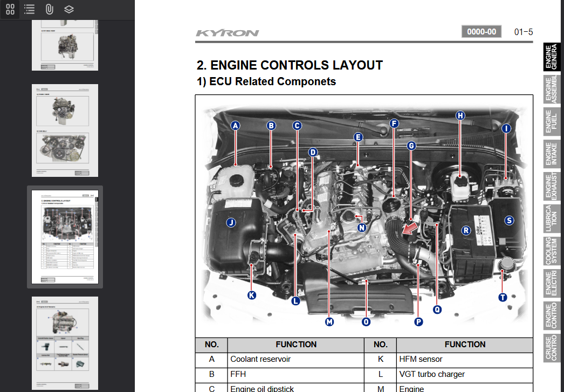Image resolution: width=564 pixels, height=392 pixels.
Task: Click callout marker A on the engine diagram
Action: (x=235, y=126)
